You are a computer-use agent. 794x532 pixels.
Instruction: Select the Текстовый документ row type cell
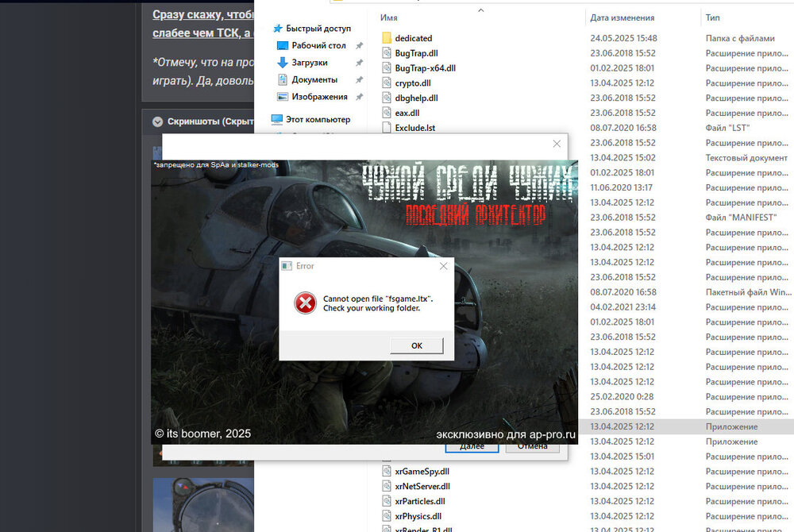tap(746, 158)
